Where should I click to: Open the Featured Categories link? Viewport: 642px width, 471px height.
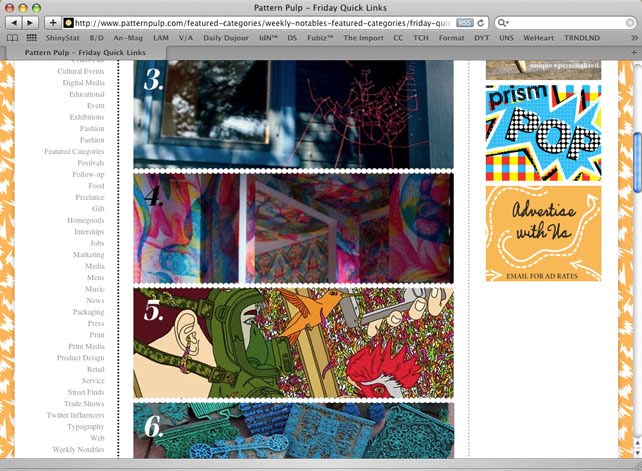[74, 152]
